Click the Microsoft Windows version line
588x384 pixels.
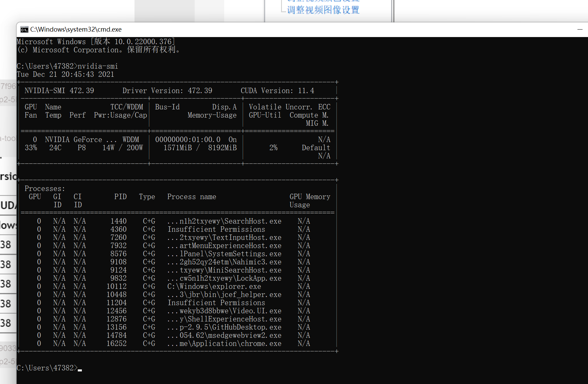point(96,42)
